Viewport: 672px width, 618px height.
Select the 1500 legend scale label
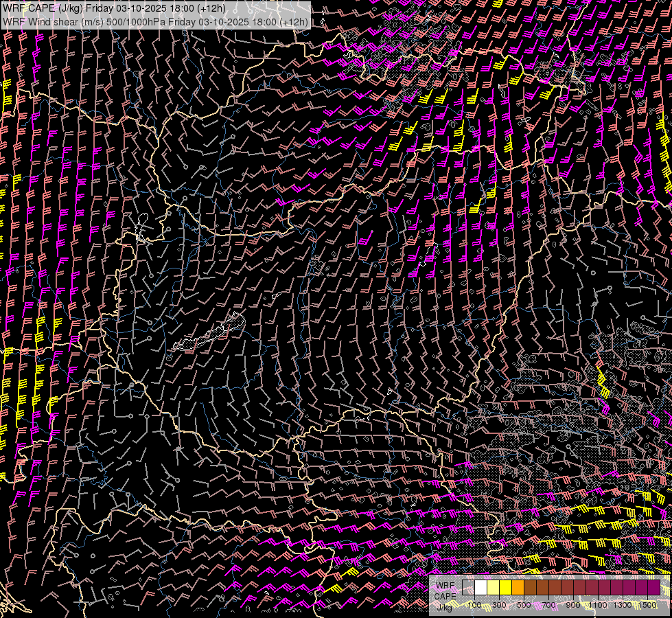647,605
